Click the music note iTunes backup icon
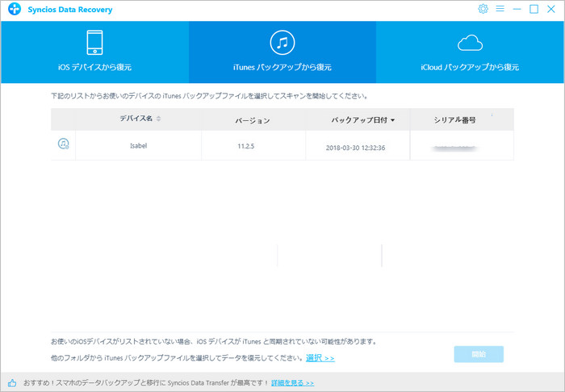The image size is (565, 392). (x=282, y=43)
